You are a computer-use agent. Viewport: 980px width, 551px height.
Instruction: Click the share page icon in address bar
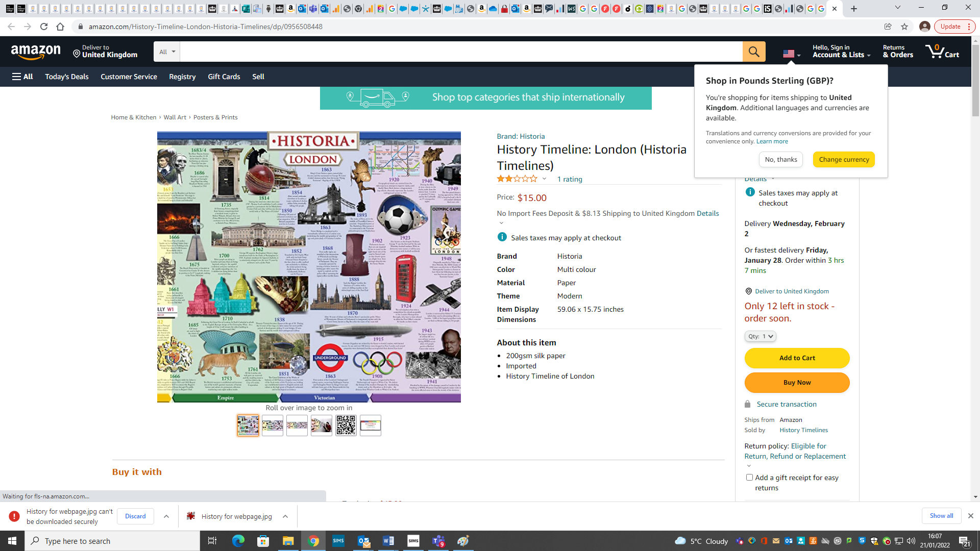pyautogui.click(x=888, y=27)
